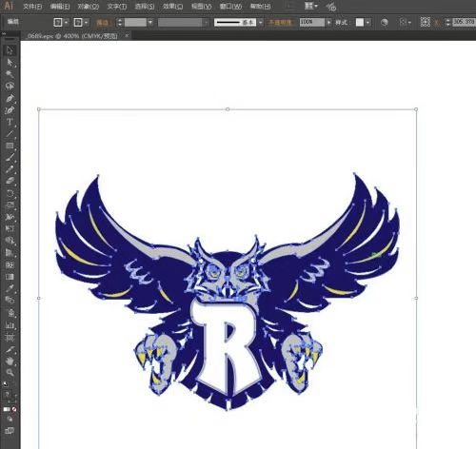Select the Type tool

tap(10, 122)
